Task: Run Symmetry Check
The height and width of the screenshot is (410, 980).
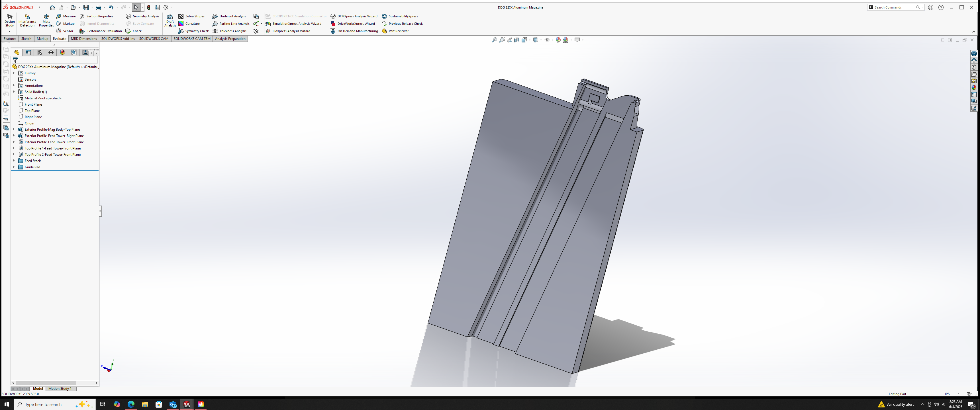Action: point(194,31)
